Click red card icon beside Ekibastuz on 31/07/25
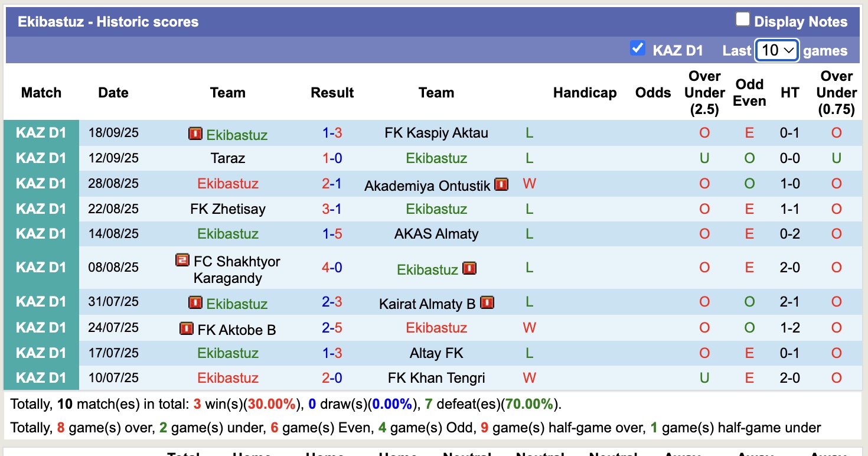Image resolution: width=868 pixels, height=456 pixels. tap(195, 302)
